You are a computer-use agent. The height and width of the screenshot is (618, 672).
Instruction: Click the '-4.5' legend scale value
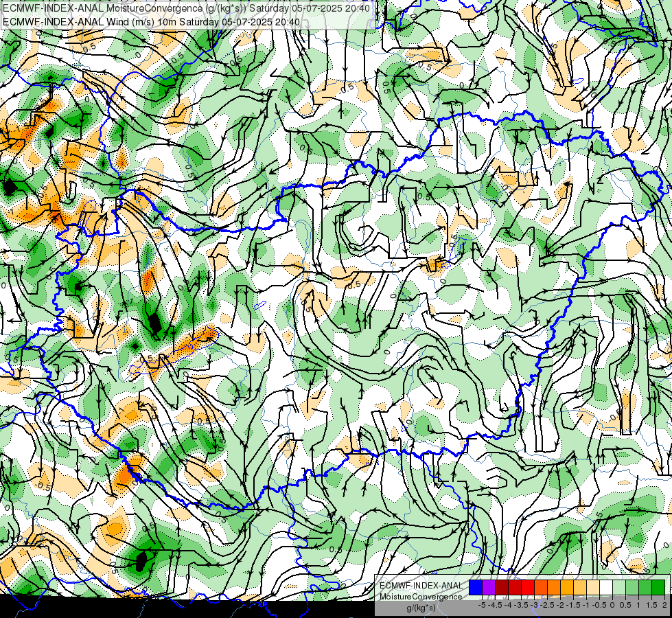[x=495, y=605]
